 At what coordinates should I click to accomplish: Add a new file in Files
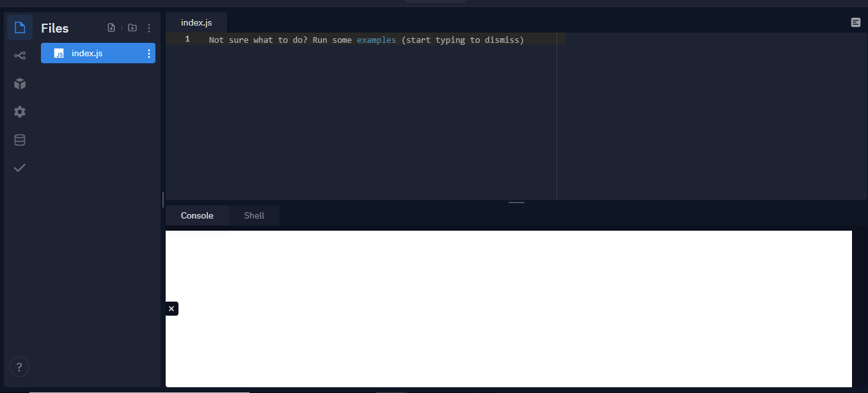[x=111, y=27]
